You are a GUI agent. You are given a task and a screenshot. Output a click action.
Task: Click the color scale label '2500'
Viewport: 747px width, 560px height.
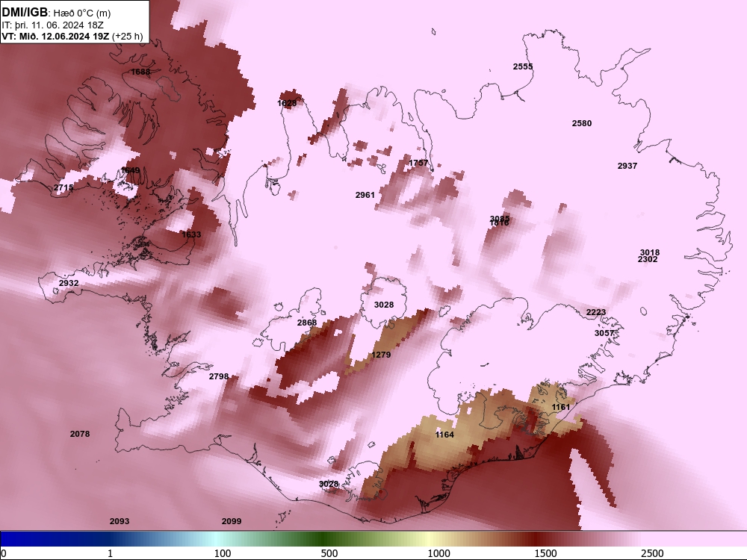click(652, 553)
